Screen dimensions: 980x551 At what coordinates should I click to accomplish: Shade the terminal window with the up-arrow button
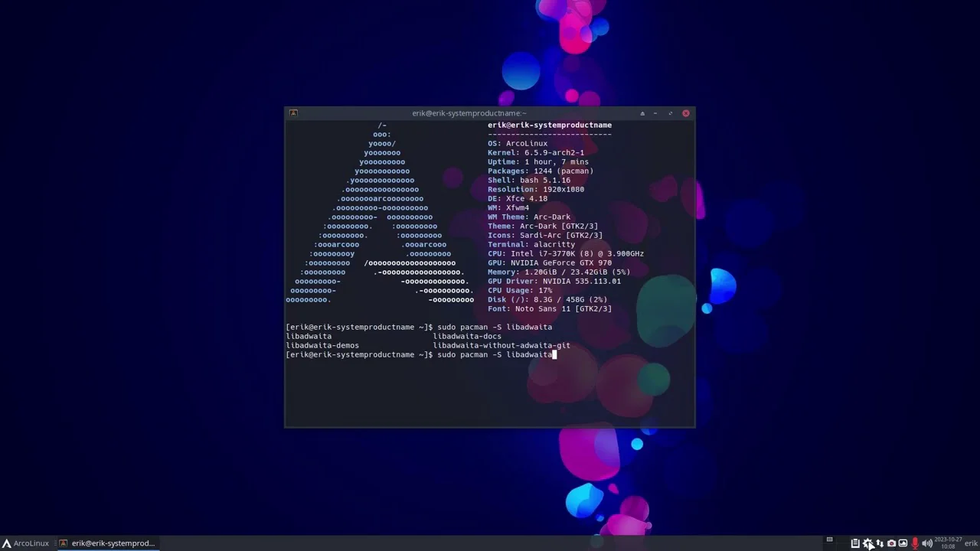point(642,113)
